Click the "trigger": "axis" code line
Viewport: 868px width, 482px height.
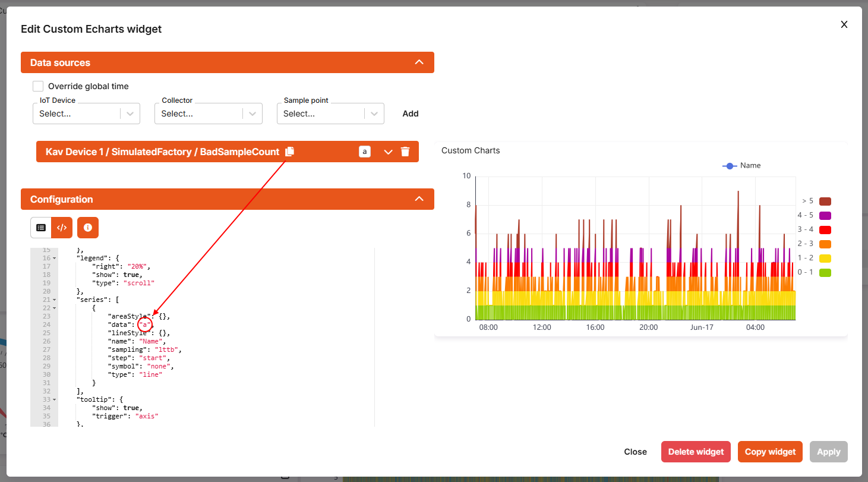coord(125,416)
